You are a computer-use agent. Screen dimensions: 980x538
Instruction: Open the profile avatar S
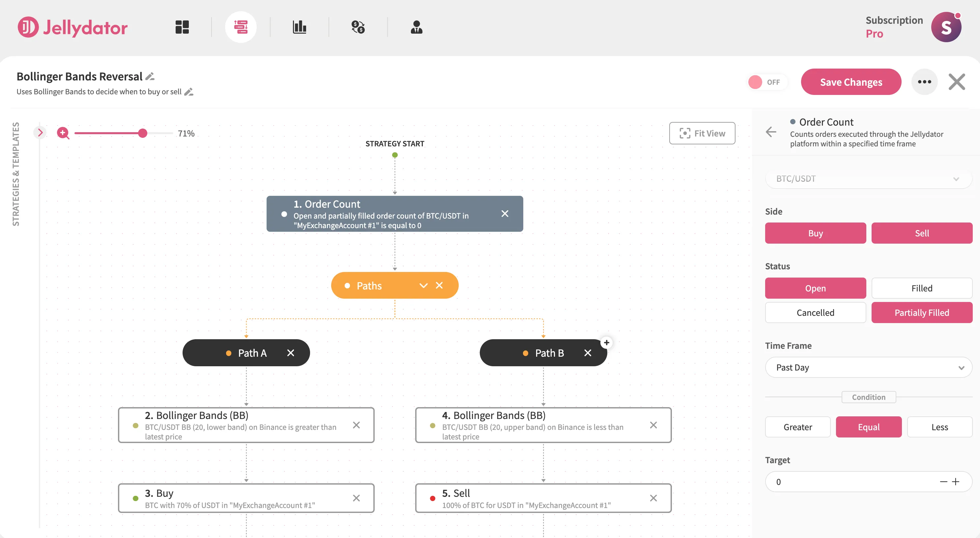click(946, 27)
